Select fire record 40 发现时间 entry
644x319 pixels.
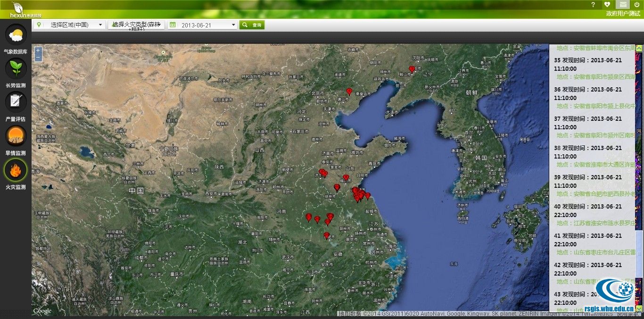(588, 210)
